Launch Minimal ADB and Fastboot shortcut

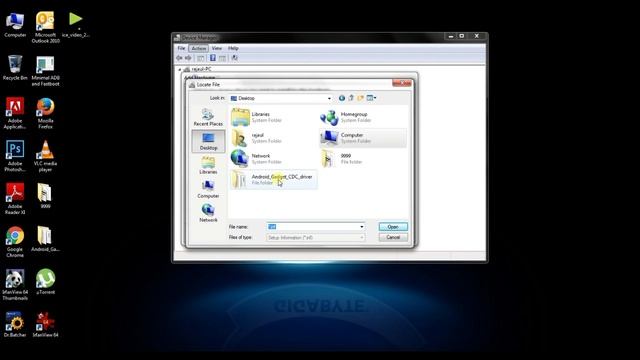[45, 70]
